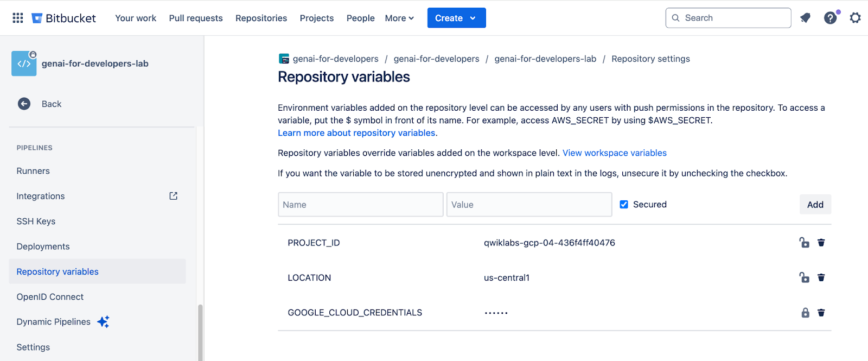The height and width of the screenshot is (361, 868).
Task: Click the Back arrow icon in sidebar
Action: 24,104
